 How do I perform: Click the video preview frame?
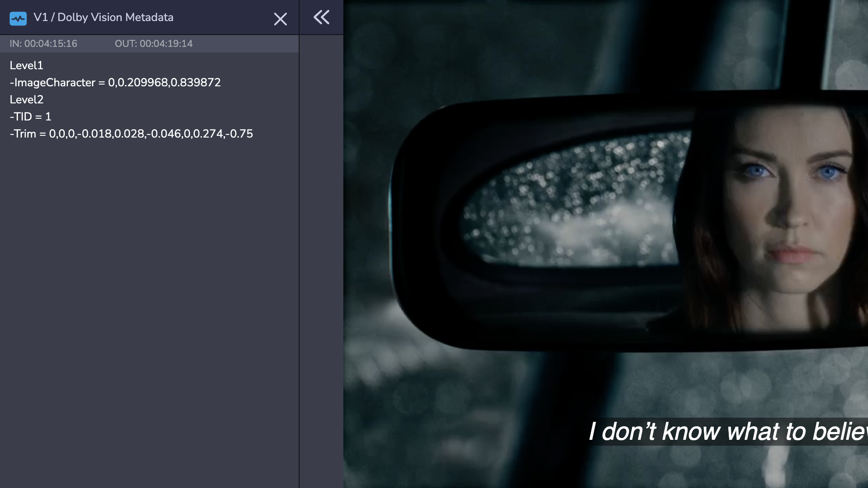[x=606, y=244]
